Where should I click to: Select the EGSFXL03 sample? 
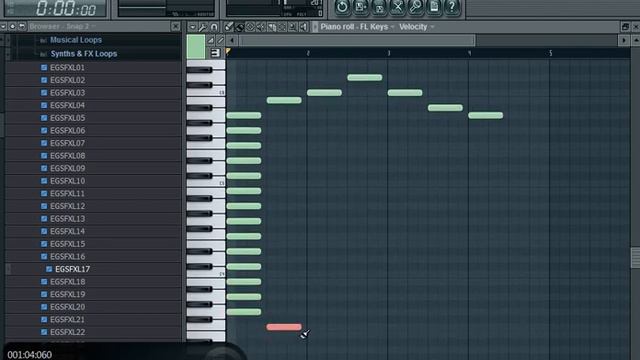click(x=67, y=93)
